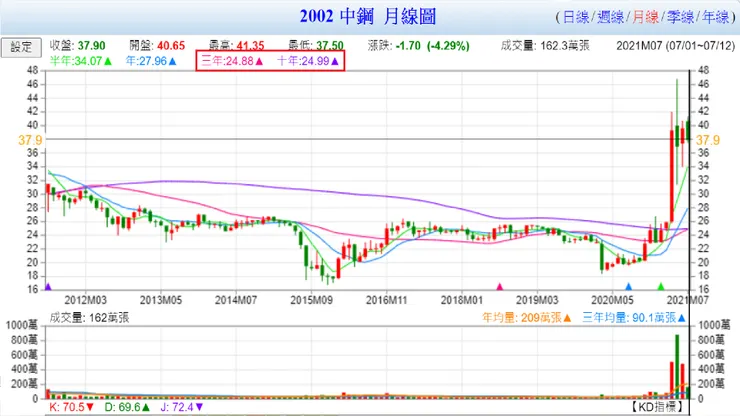This screenshot has height=416, width=740.
Task: Click the tallest green volume bar
Action: (677, 366)
